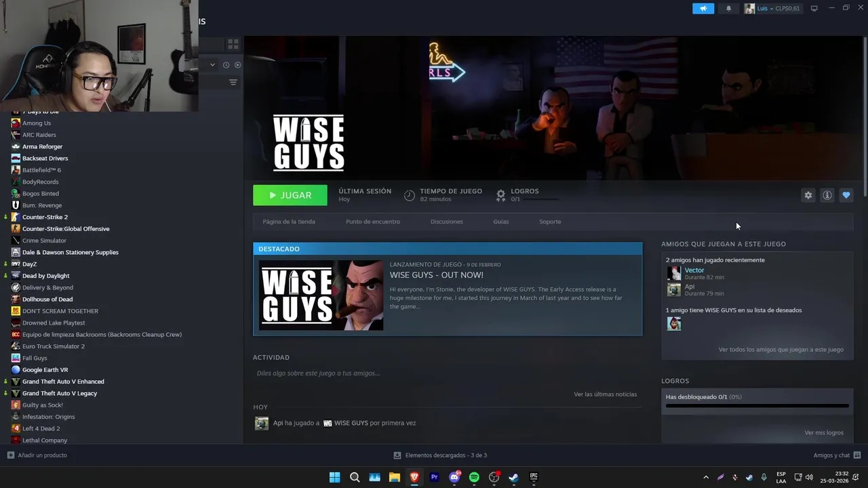The width and height of the screenshot is (868, 488).
Task: Click the achievements progress bar
Action: coord(757,406)
